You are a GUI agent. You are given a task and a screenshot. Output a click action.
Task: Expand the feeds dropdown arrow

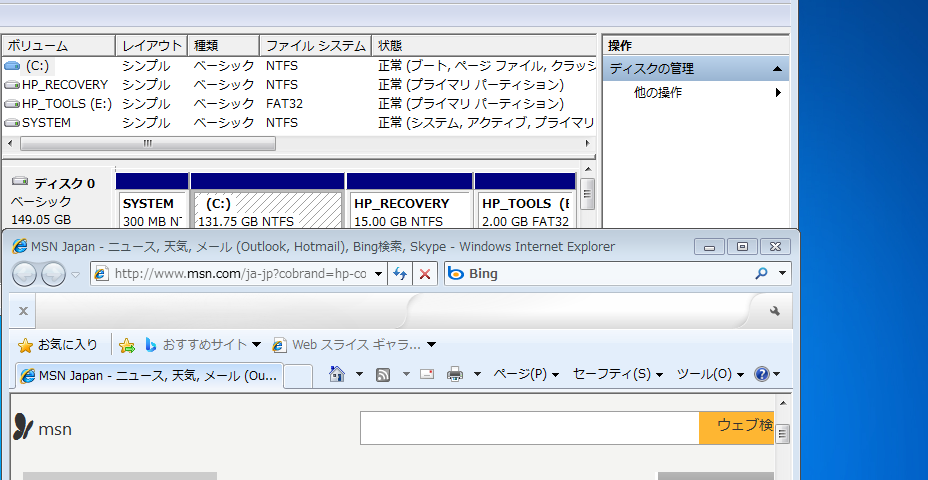406,374
